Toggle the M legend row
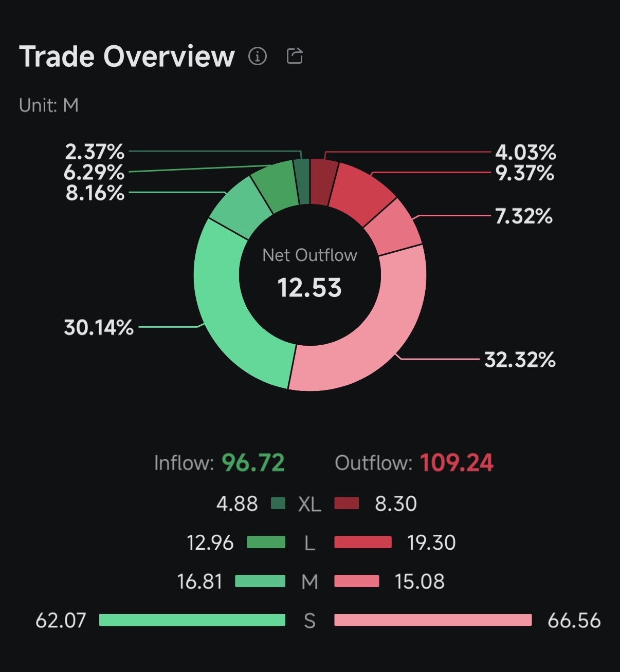 coord(308,582)
